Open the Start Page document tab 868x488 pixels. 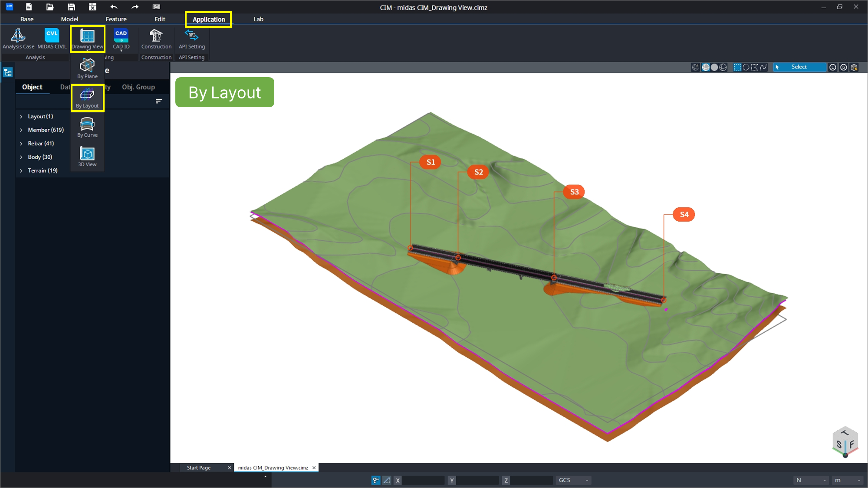[x=199, y=468]
